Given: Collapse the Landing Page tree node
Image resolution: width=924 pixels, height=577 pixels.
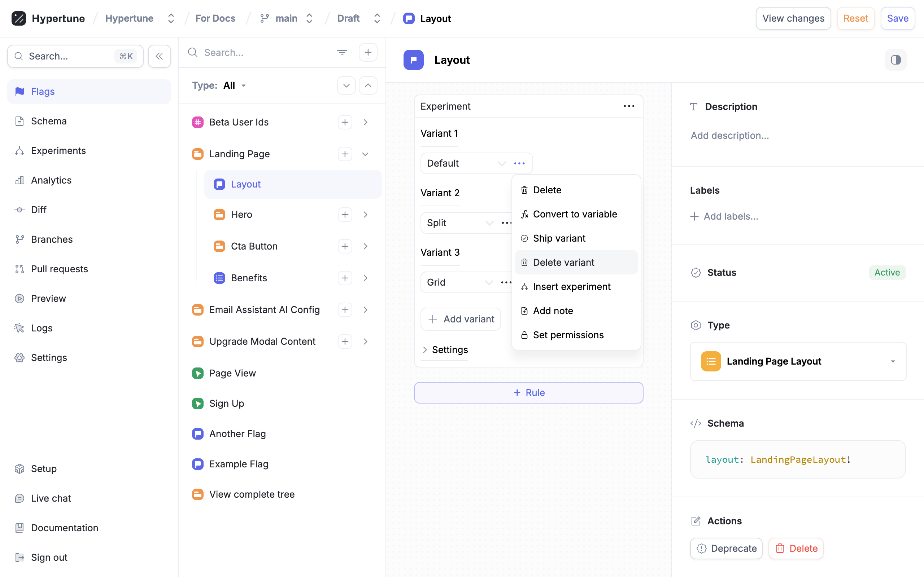Looking at the screenshot, I should click(365, 154).
